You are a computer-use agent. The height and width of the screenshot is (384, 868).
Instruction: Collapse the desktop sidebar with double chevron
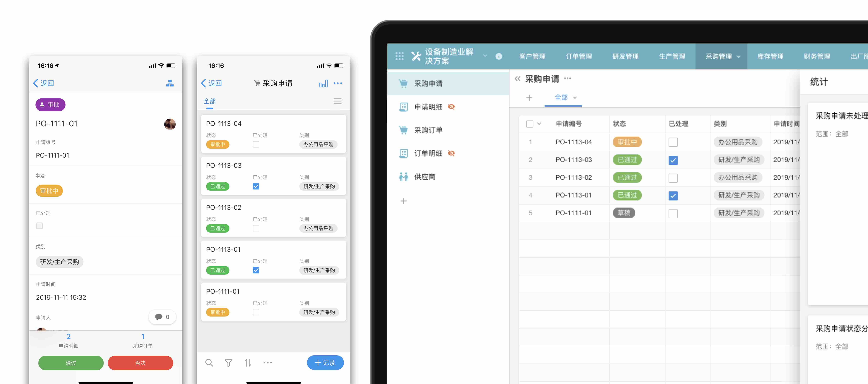(517, 79)
